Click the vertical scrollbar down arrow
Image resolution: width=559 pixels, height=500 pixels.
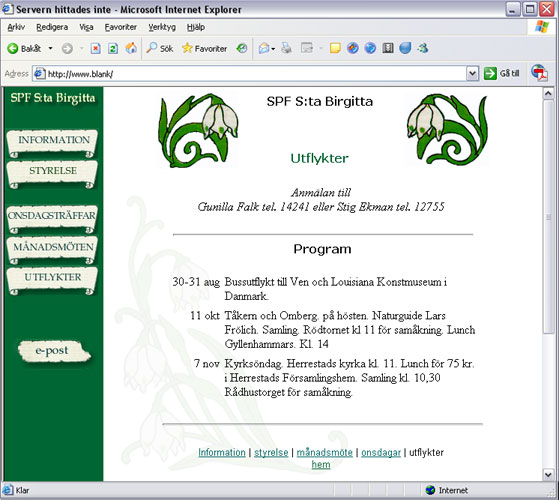(x=548, y=474)
